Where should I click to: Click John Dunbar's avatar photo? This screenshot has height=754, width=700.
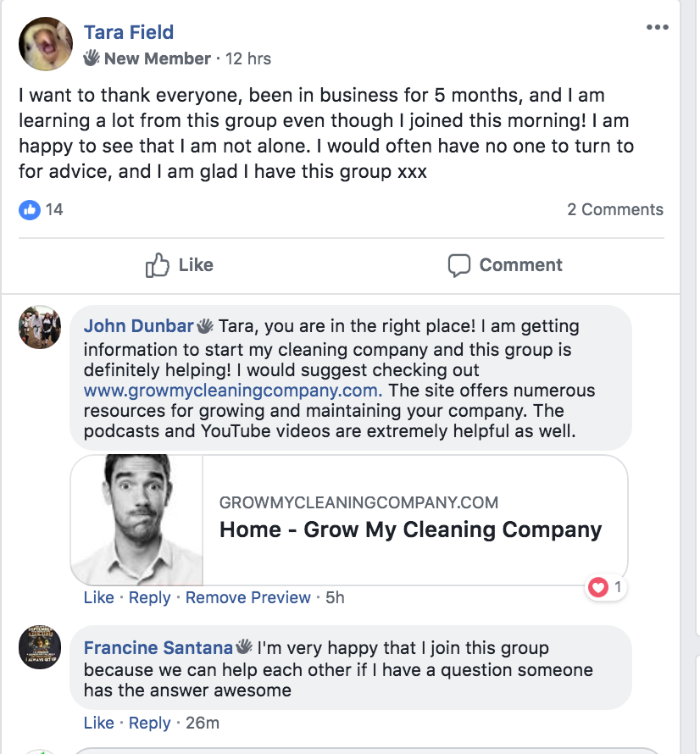[40, 327]
